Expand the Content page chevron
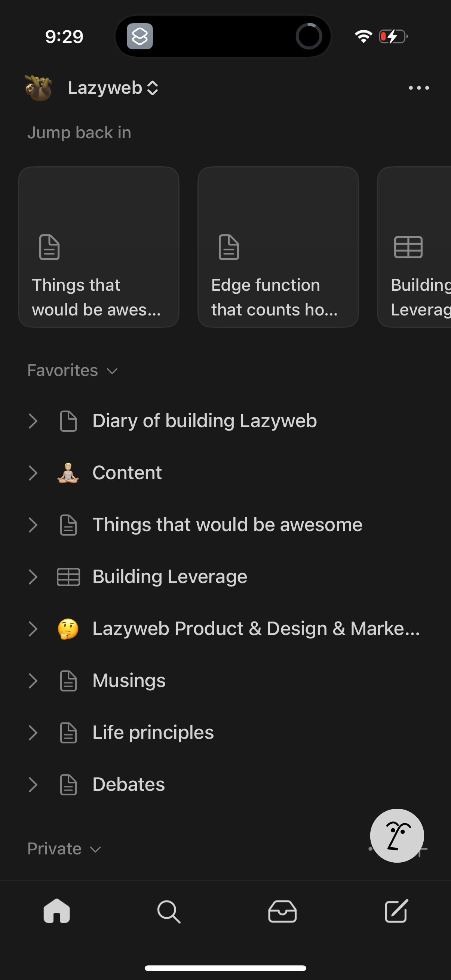Viewport: 451px width, 980px height. [34, 472]
